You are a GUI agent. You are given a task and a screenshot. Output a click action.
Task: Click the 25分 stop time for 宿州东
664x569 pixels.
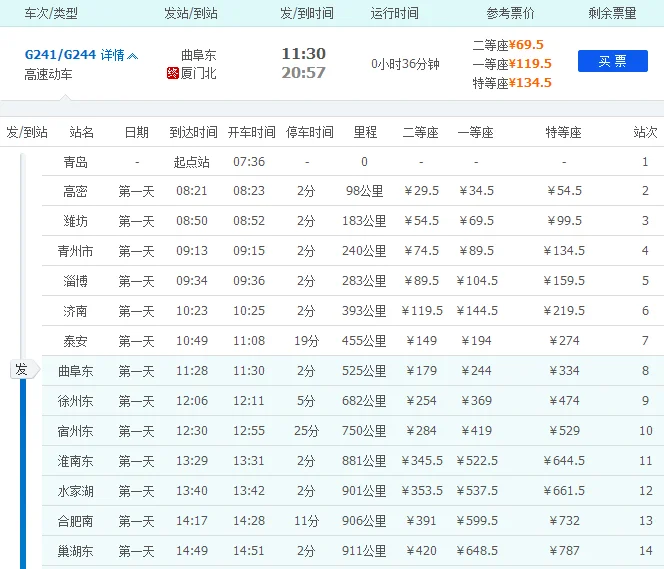tap(307, 431)
